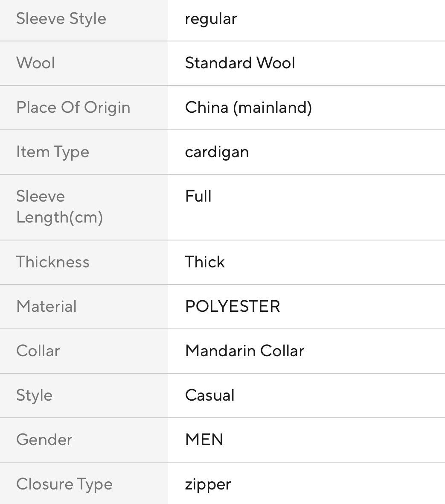Click the Thickness label
The image size is (445, 504).
52,262
